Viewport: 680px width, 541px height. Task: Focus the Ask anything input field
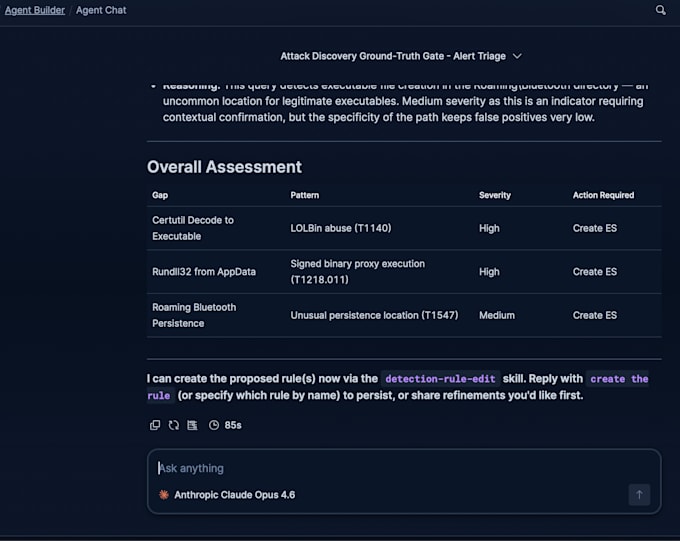[x=403, y=468]
